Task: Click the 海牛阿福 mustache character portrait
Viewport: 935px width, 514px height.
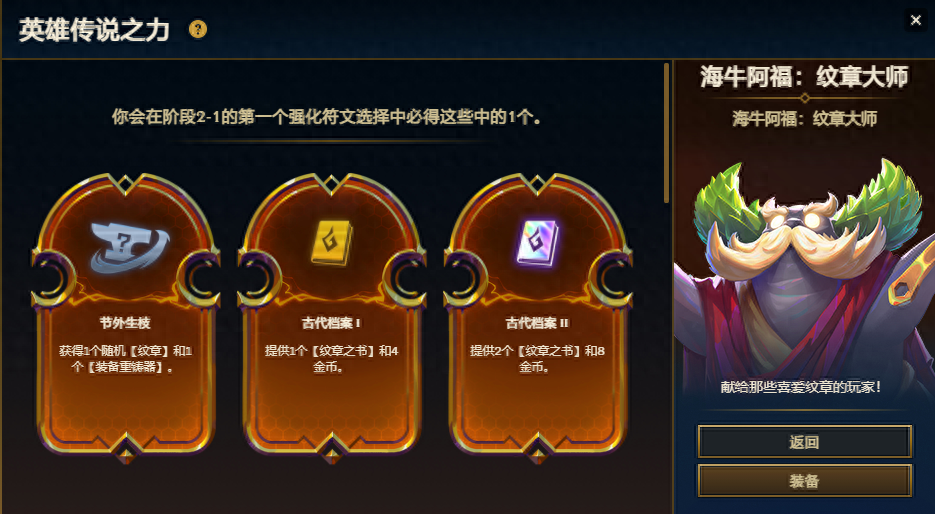Action: [804, 274]
